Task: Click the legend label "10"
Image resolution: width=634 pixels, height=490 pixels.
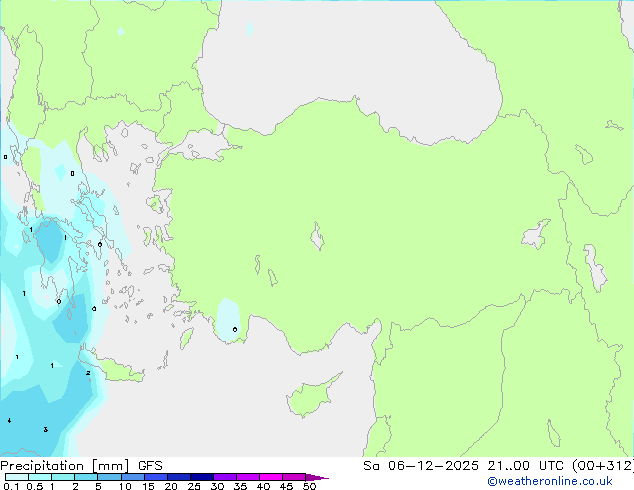Action: point(125,486)
